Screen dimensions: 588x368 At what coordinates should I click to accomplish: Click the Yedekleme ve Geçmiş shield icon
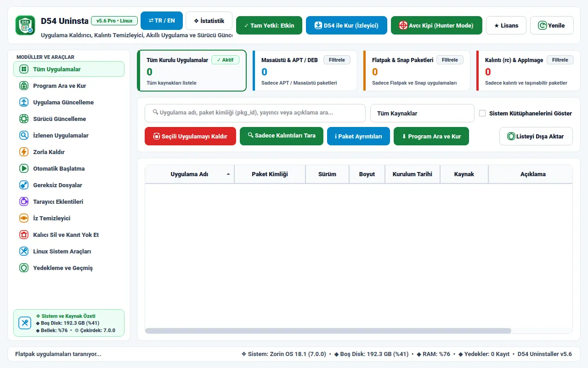(24, 268)
